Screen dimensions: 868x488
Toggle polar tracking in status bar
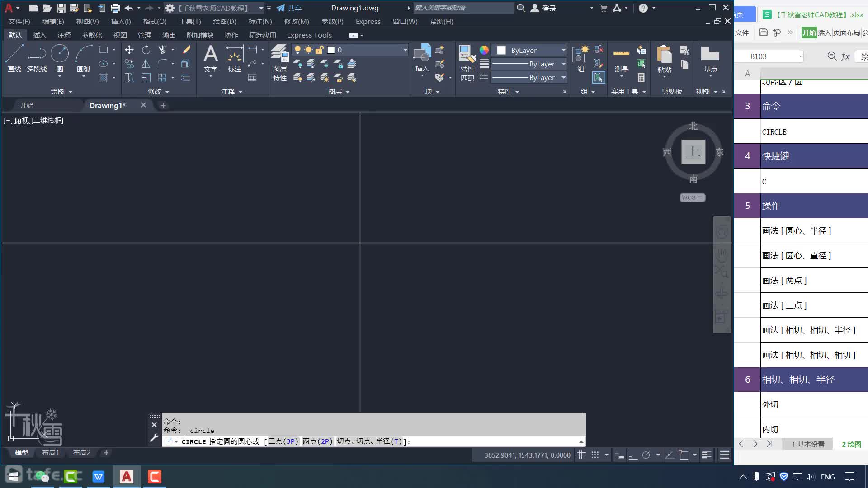pyautogui.click(x=646, y=455)
